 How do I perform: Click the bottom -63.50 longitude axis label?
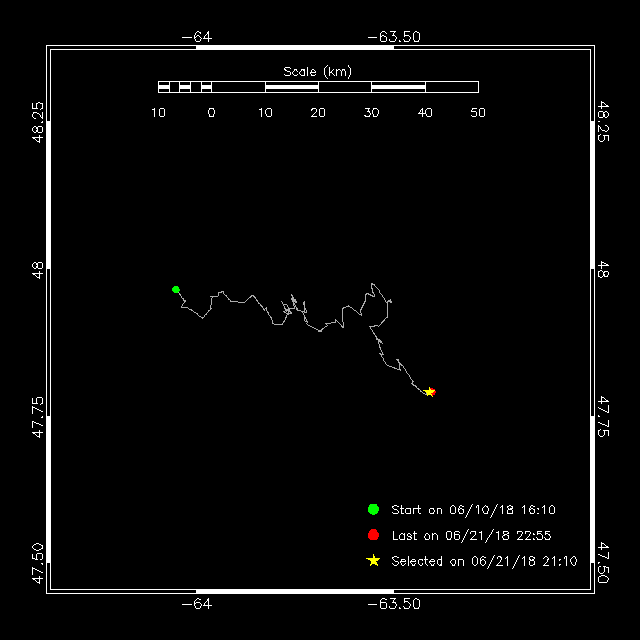[394, 604]
